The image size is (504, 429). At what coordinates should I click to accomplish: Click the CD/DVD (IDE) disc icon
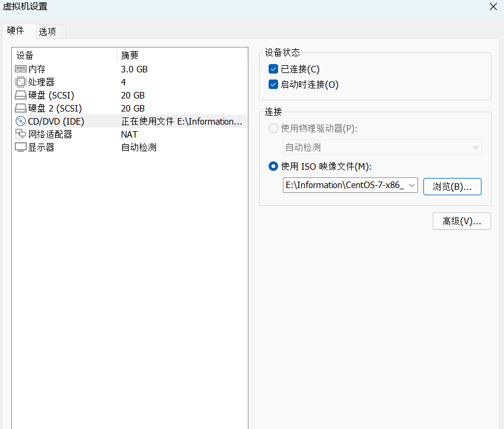tap(21, 122)
